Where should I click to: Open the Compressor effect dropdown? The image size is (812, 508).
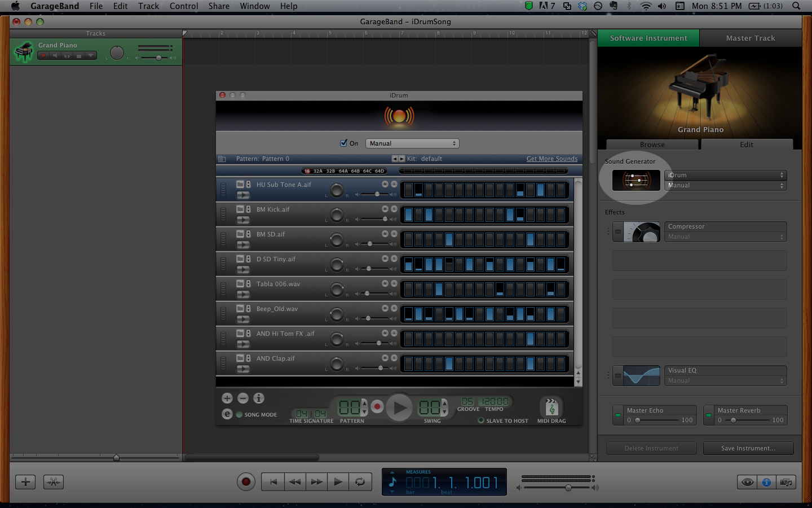click(725, 226)
